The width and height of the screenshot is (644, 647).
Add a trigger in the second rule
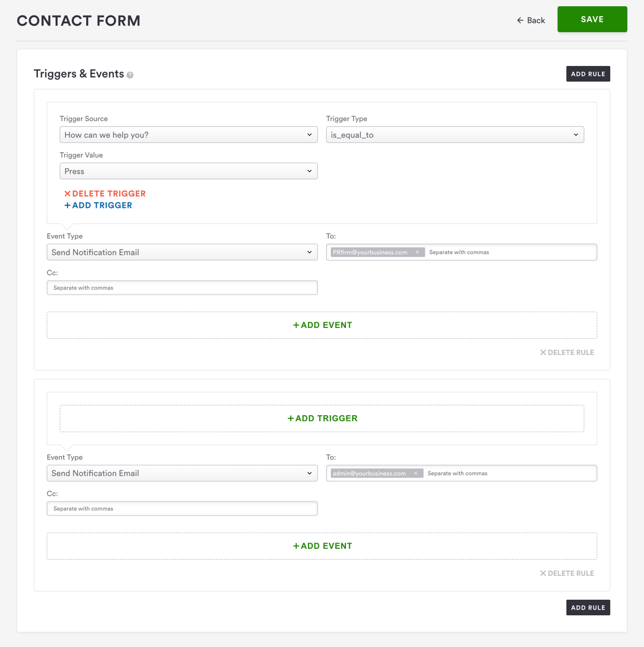click(x=322, y=418)
